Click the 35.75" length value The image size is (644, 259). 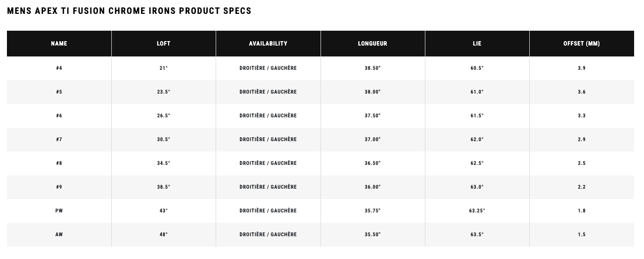coord(372,211)
